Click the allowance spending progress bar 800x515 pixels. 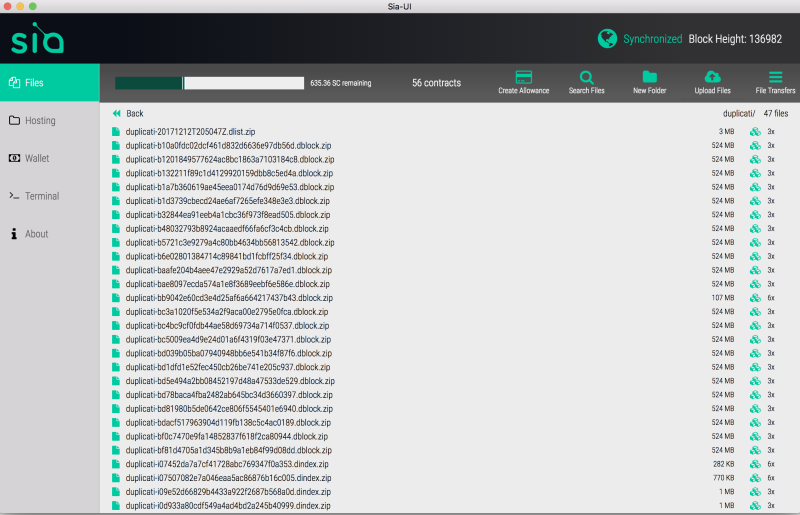209,83
